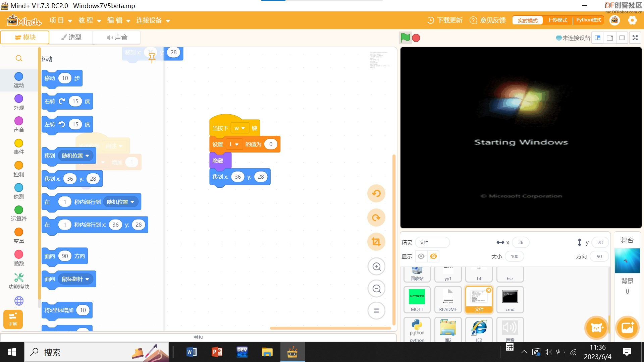This screenshot has width=644, height=362.
Task: Click the Mind+ mascot account icon
Action: 614,20
